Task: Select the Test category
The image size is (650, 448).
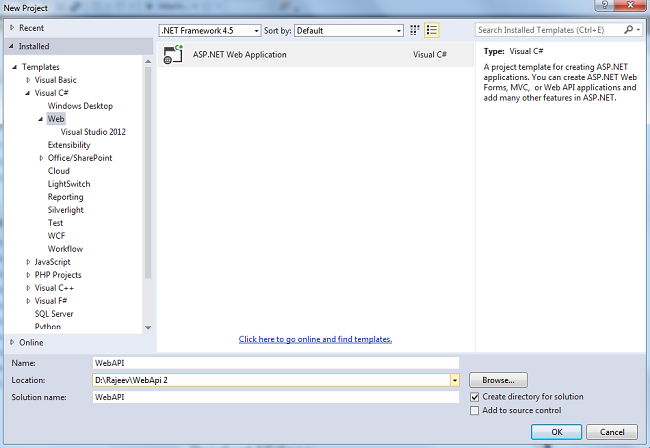Action: click(x=55, y=223)
